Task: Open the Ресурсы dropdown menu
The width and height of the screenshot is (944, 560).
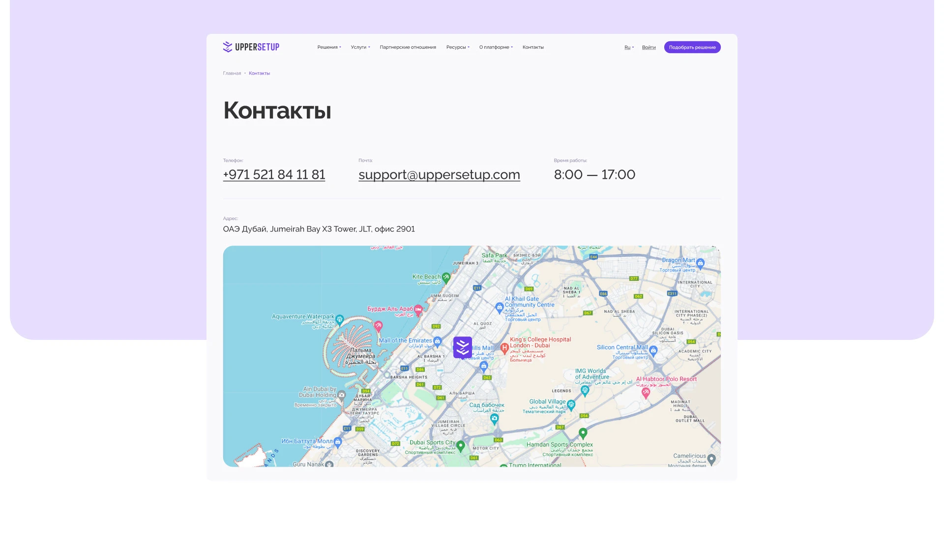Action: pos(458,47)
